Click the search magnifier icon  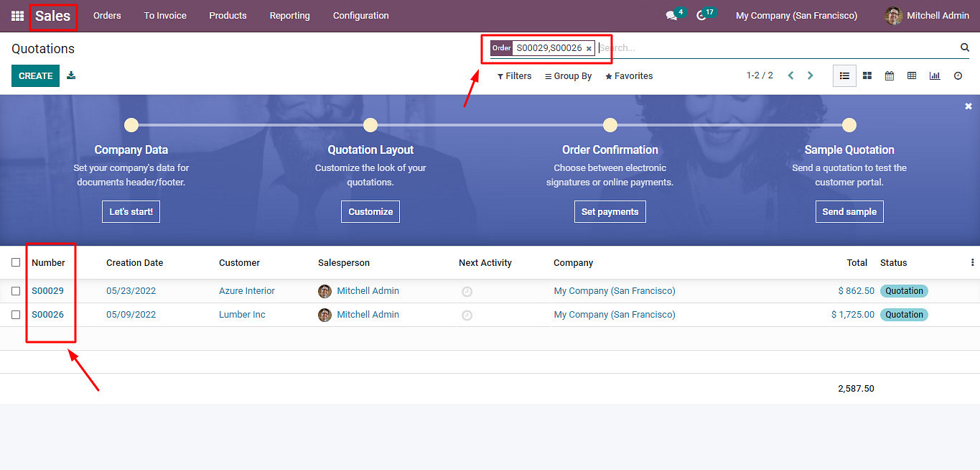click(x=965, y=47)
